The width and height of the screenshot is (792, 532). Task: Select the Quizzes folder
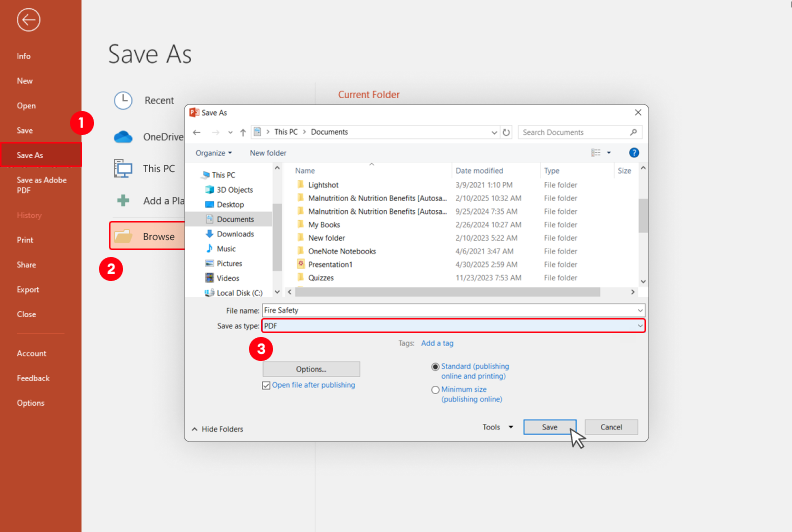click(x=437, y=277)
